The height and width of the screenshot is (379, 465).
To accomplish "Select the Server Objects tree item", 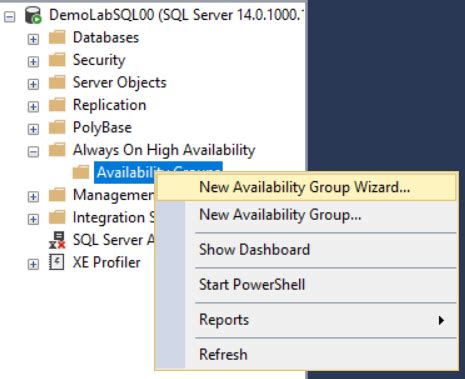I will click(x=119, y=83).
